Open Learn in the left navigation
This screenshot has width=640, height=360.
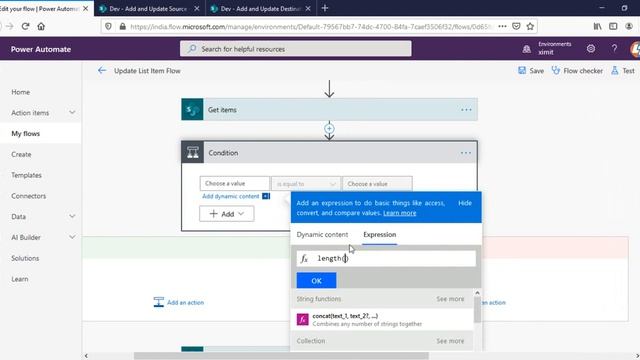(20, 279)
